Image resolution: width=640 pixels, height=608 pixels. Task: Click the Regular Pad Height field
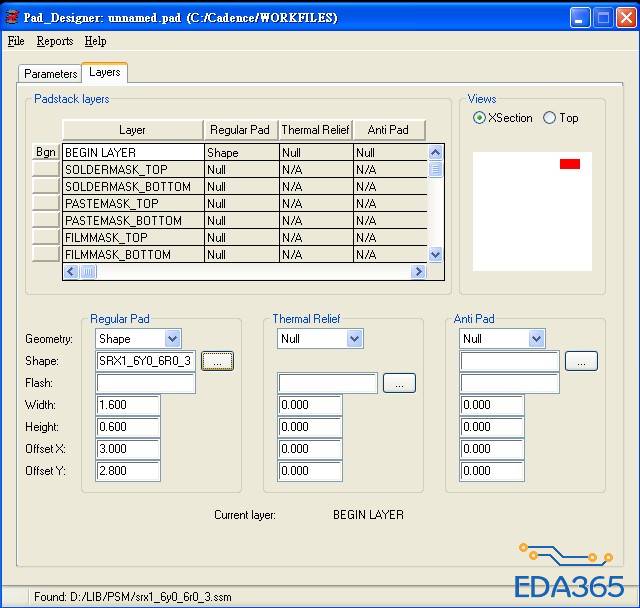128,427
